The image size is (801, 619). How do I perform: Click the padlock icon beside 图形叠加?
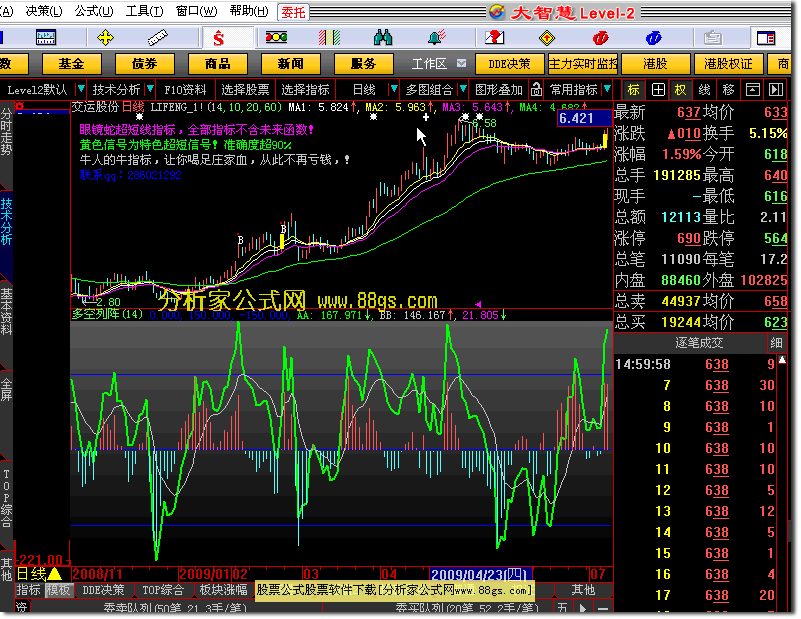[x=536, y=89]
